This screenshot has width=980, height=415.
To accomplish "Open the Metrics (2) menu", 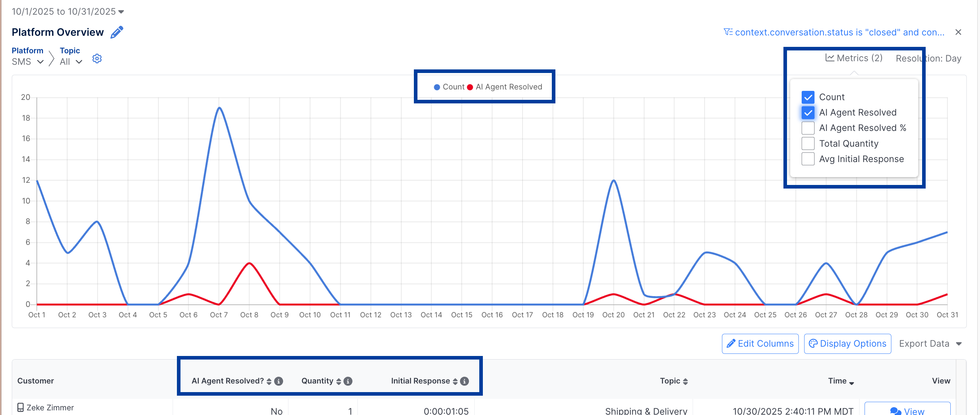I will tap(854, 58).
